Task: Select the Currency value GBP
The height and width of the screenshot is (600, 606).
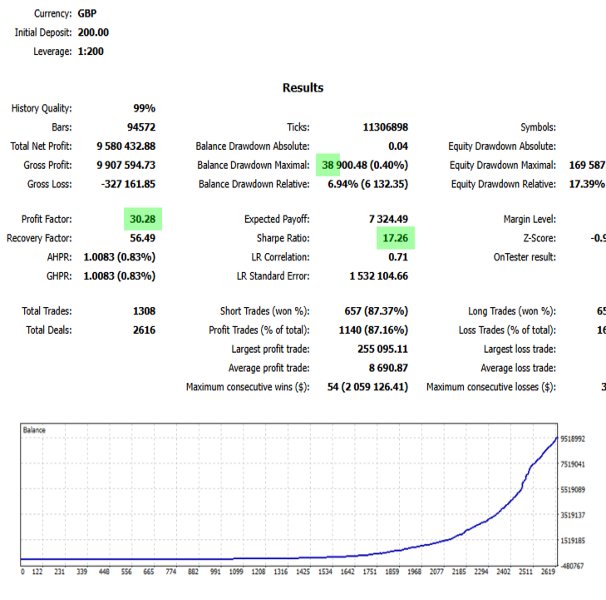Action: pyautogui.click(x=87, y=14)
